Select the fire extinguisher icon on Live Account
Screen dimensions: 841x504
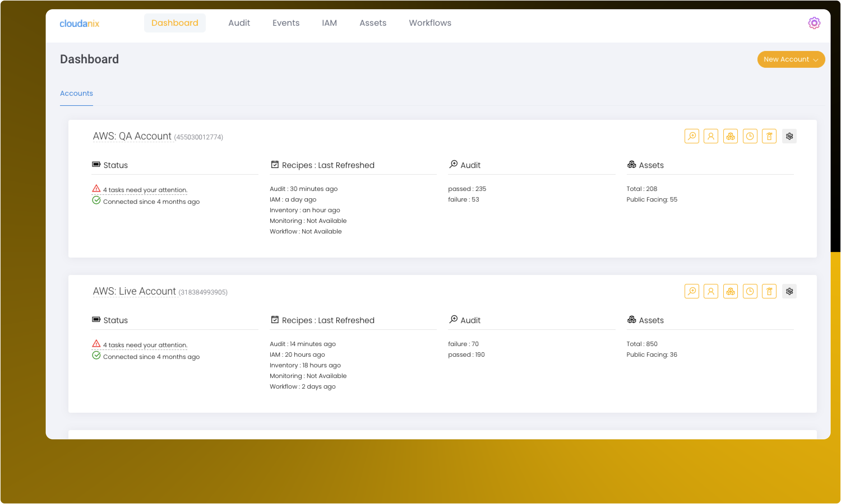[770, 291]
